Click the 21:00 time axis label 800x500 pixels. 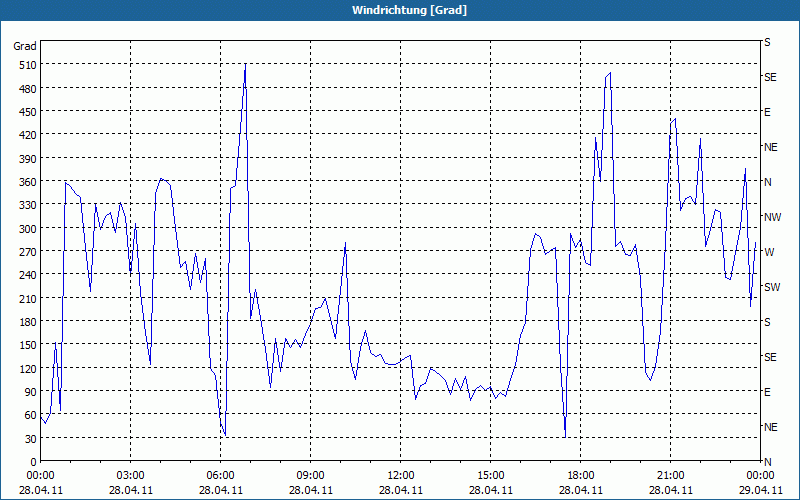(x=670, y=476)
